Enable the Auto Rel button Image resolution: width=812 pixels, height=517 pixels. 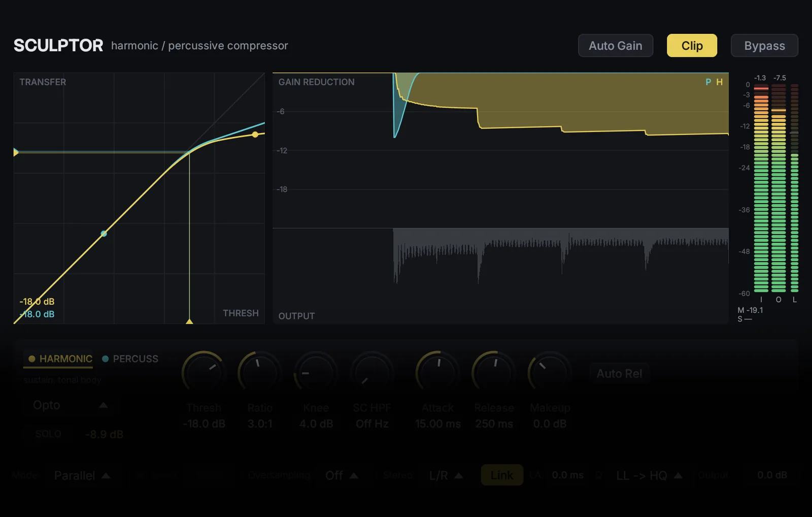click(619, 374)
